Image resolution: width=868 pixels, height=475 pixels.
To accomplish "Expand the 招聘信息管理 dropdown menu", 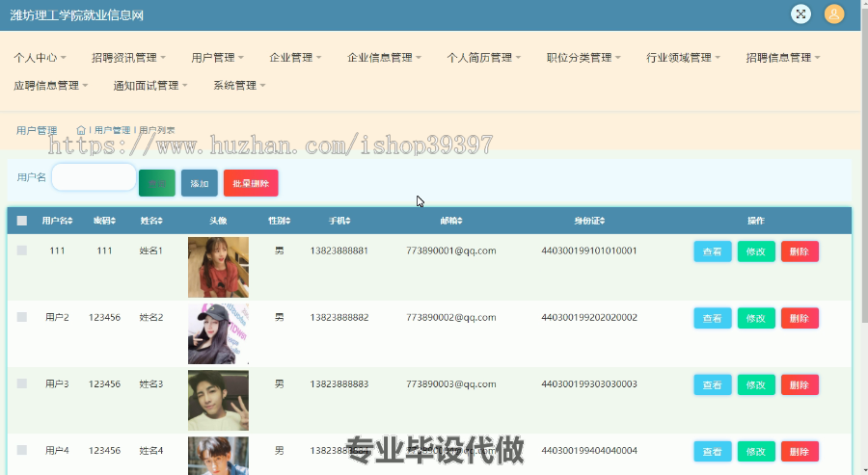I will point(783,58).
